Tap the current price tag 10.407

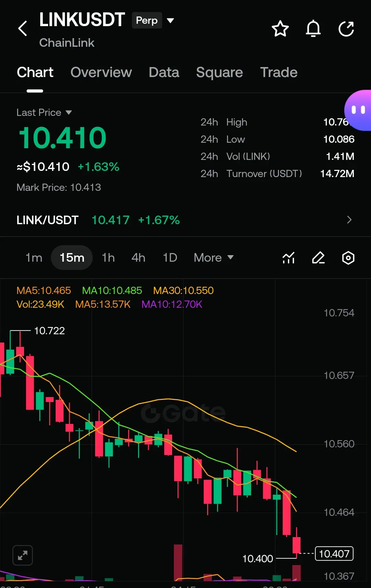point(334,554)
